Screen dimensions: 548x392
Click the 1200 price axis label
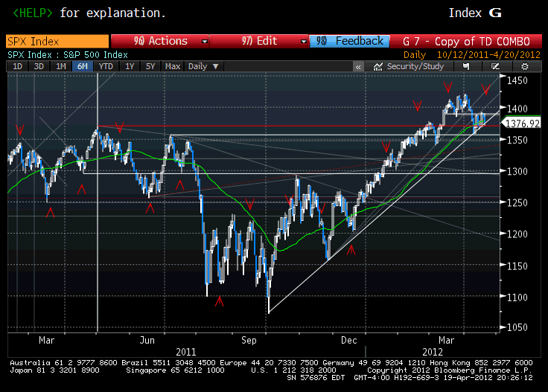point(517,234)
